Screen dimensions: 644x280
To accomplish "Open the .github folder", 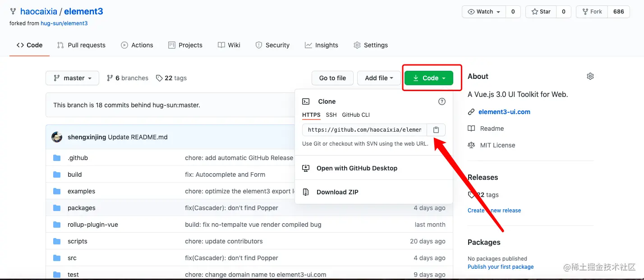I will click(78, 158).
